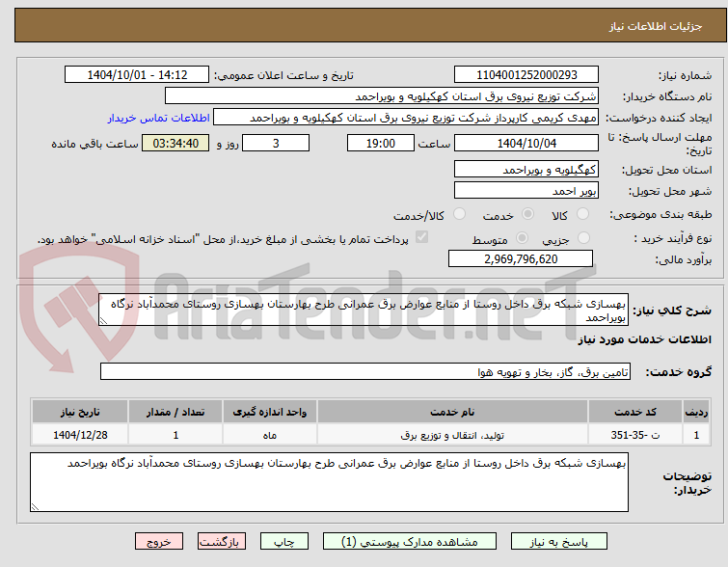The image size is (728, 567).
Task: Click the delivery city field بویر احمد
Action: pyautogui.click(x=526, y=190)
